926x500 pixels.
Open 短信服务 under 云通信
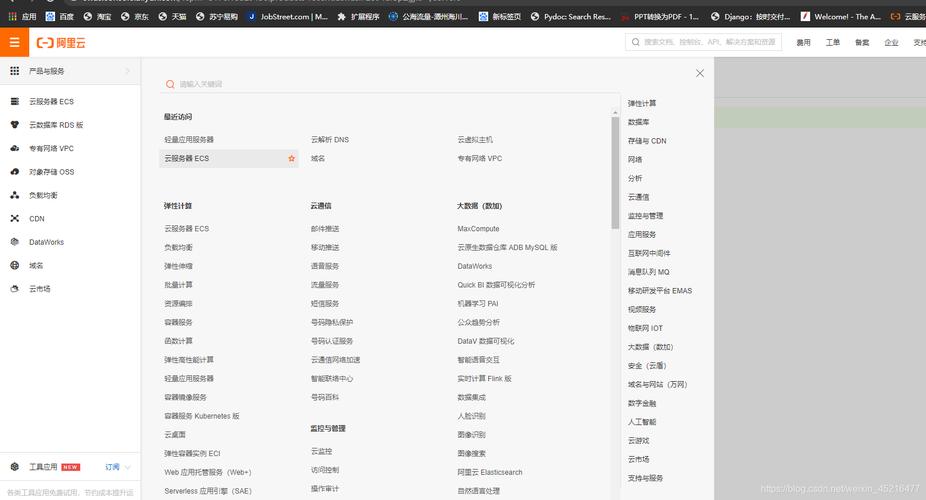[x=325, y=303]
